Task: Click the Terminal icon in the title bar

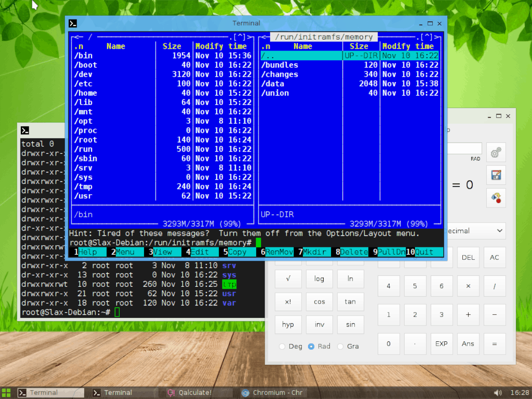Action: point(72,23)
